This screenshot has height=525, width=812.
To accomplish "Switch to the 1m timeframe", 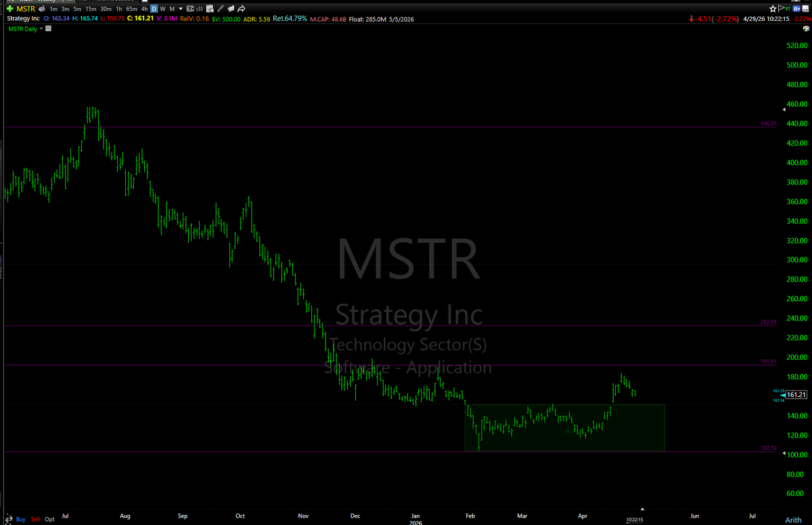I will pos(53,9).
